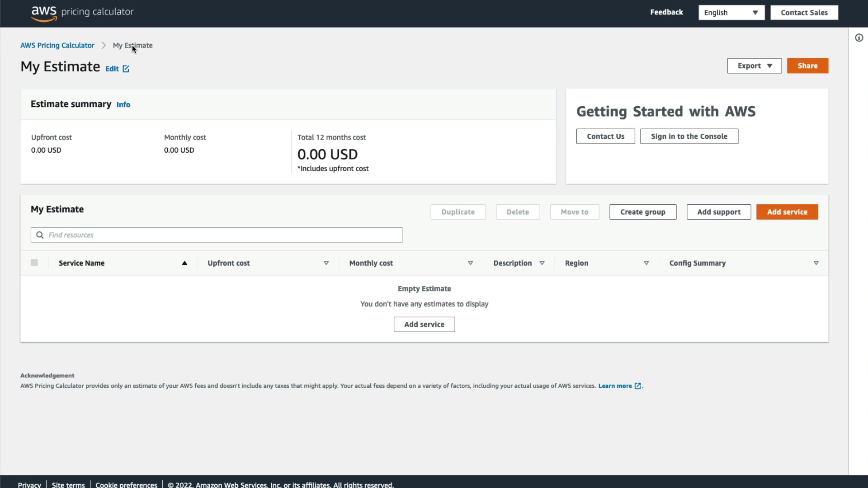Click the AWS pricing calculator logo
868x488 pixels.
pos(82,13)
